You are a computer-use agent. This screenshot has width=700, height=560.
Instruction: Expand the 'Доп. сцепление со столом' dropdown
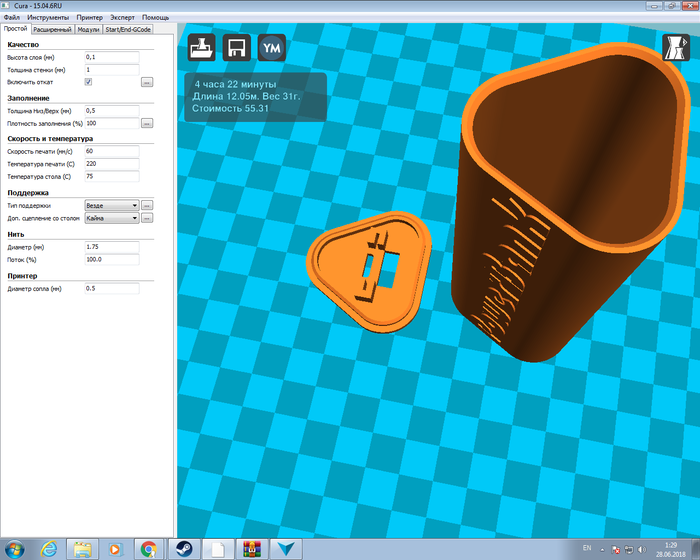112,217
